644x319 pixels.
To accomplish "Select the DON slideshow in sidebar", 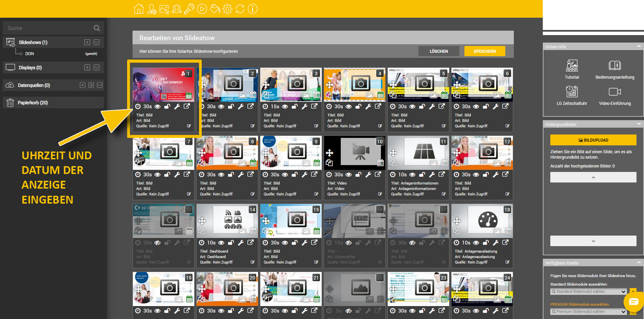I will coord(30,54).
